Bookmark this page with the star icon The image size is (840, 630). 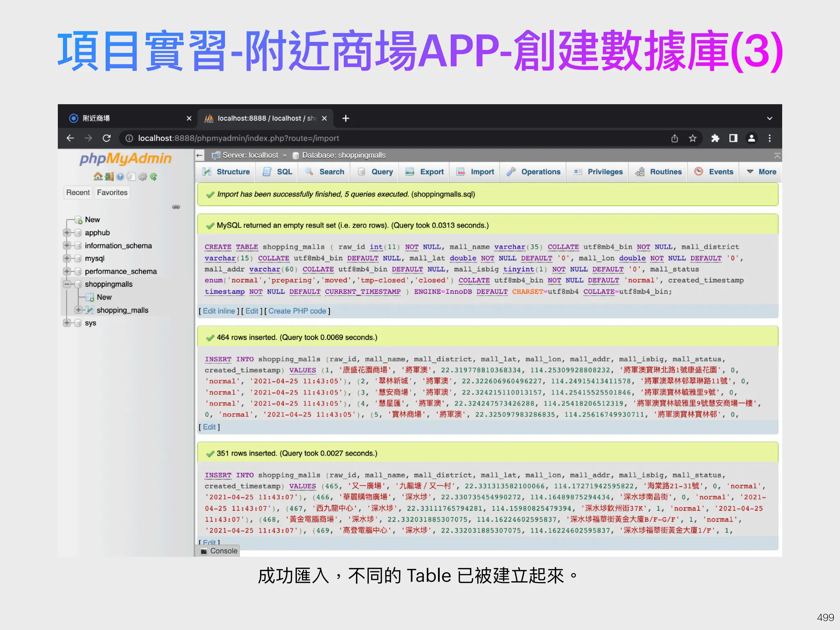pos(693,138)
